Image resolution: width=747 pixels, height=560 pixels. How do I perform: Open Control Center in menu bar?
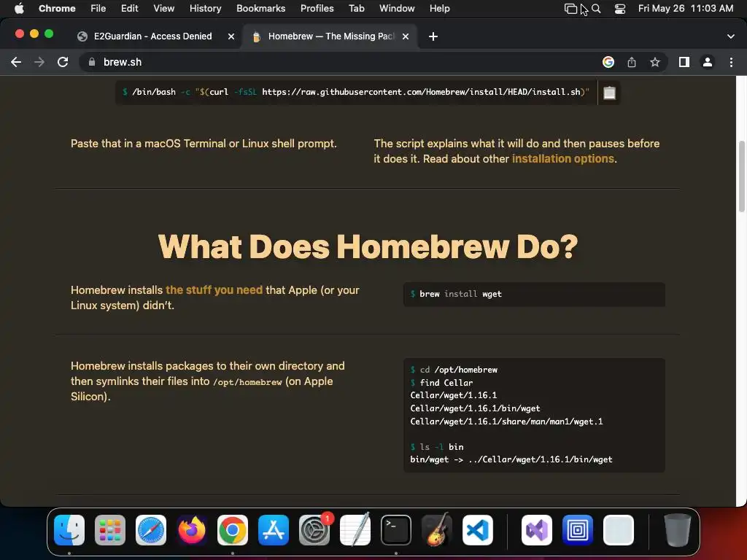[620, 9]
